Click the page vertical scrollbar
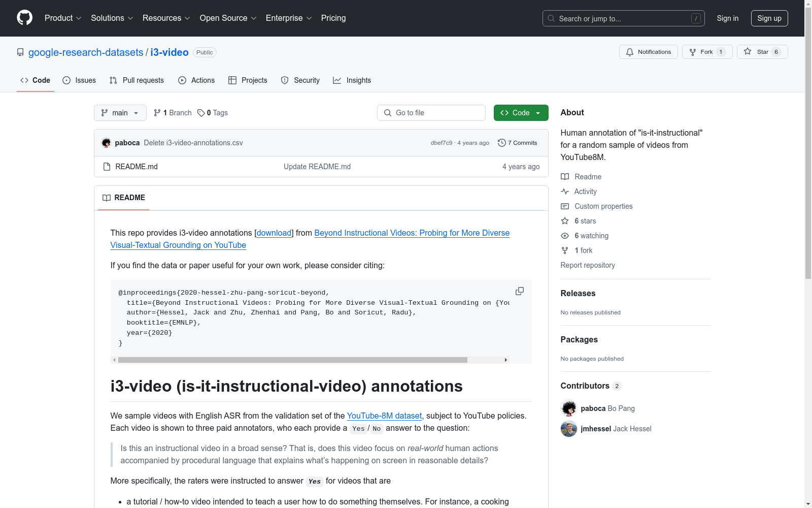Viewport: 812px width, 508px height. pyautogui.click(x=808, y=142)
